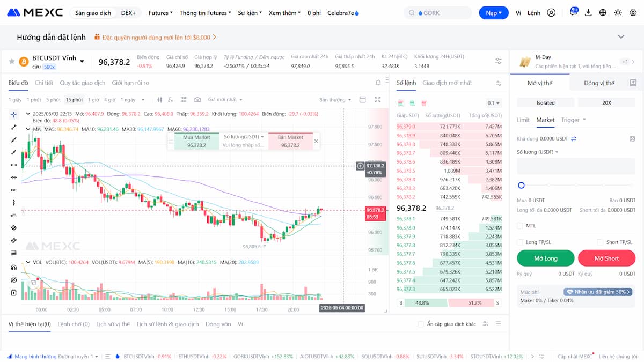The image size is (644, 362).
Task: Enable the MTL checkbox
Action: click(x=520, y=226)
